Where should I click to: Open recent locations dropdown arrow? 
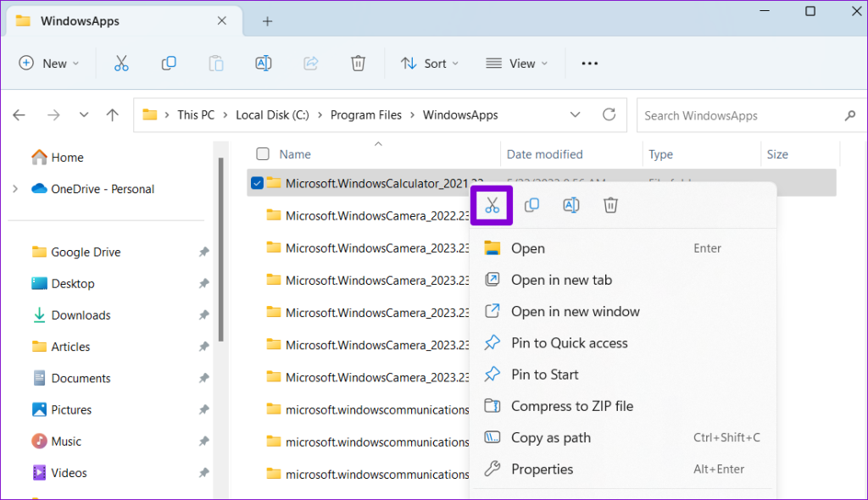point(84,115)
